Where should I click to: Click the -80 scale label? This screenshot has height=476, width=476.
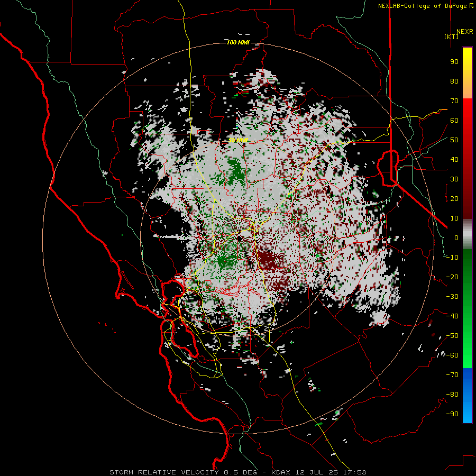[x=452, y=395]
